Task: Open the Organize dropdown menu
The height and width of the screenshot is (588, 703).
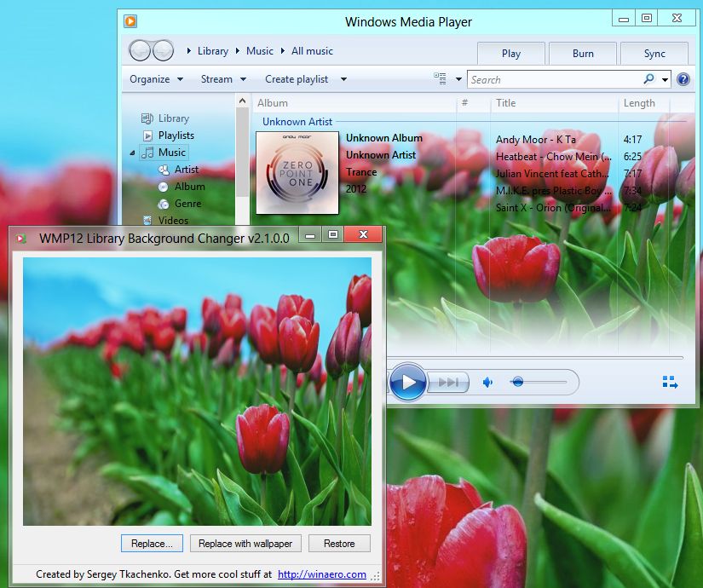Action: 156,79
